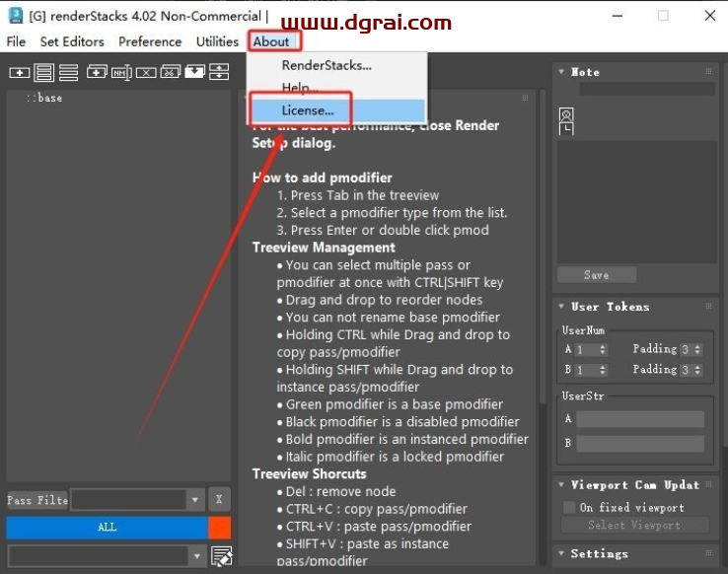The height and width of the screenshot is (574, 728).
Task: Click the X button beside Pass Filter
Action: pyautogui.click(x=219, y=500)
